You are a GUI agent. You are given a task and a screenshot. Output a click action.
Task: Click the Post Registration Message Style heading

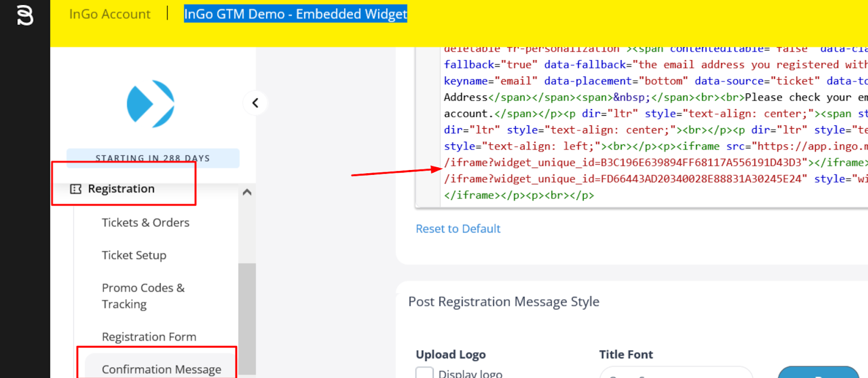(x=503, y=301)
